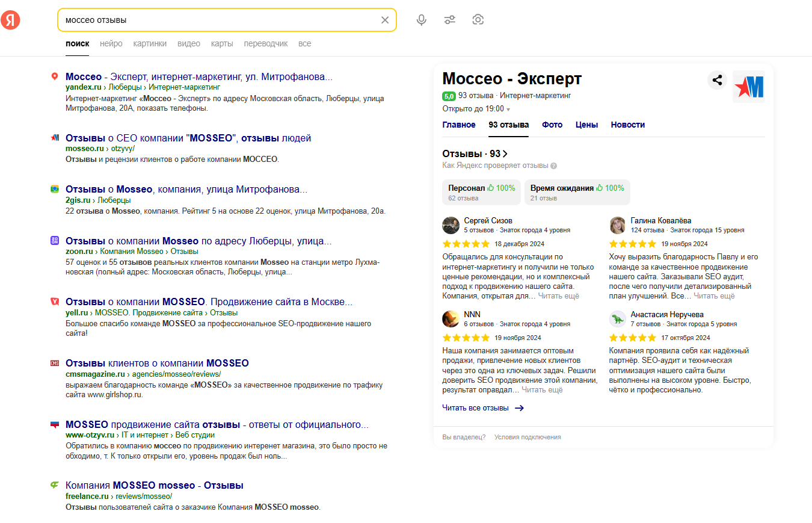Open Галина Ковалёва's avatar

point(618,225)
